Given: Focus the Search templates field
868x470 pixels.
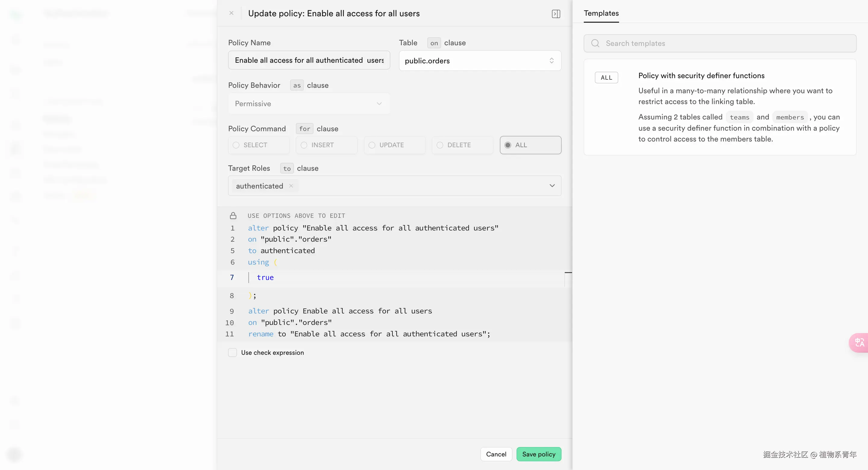Looking at the screenshot, I should (728, 43).
